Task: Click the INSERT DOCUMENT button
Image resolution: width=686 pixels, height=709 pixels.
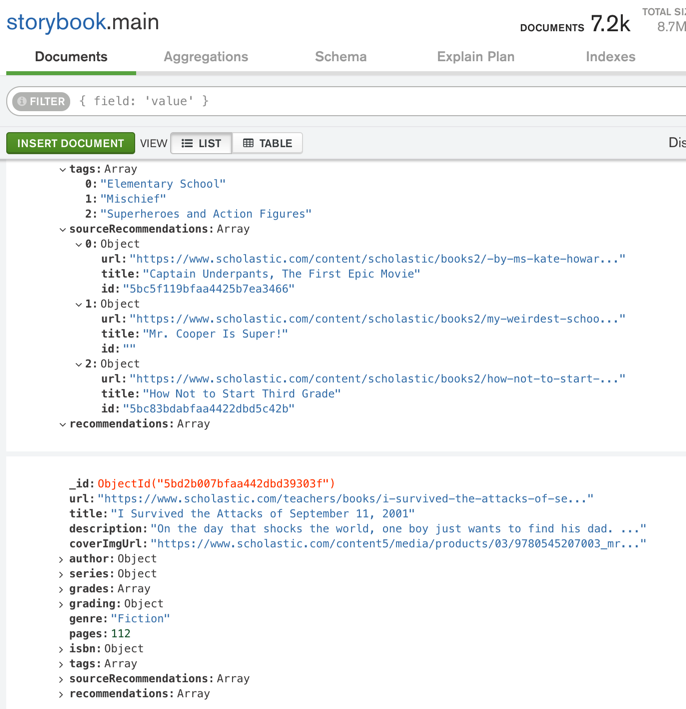Action: pyautogui.click(x=71, y=143)
